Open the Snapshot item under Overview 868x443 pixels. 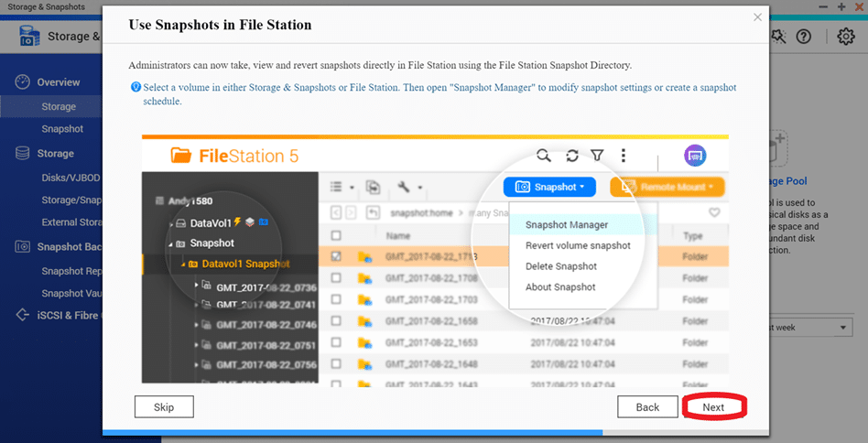coord(62,129)
